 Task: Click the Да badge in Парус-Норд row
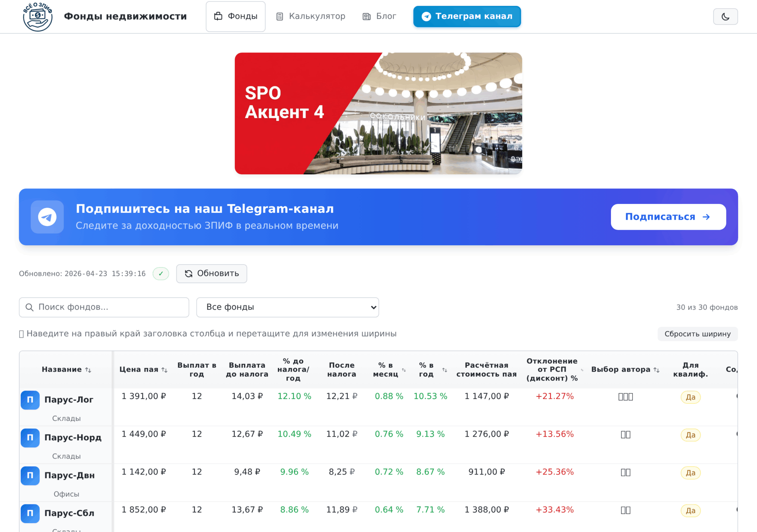[x=690, y=435]
